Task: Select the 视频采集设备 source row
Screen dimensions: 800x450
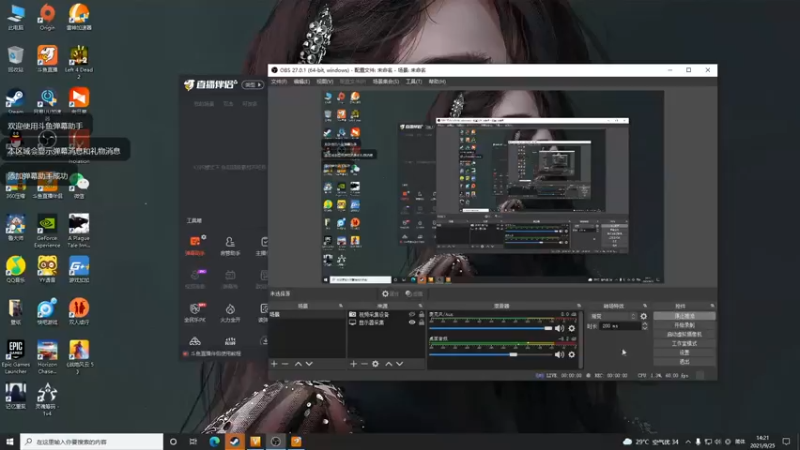Action: point(386,315)
